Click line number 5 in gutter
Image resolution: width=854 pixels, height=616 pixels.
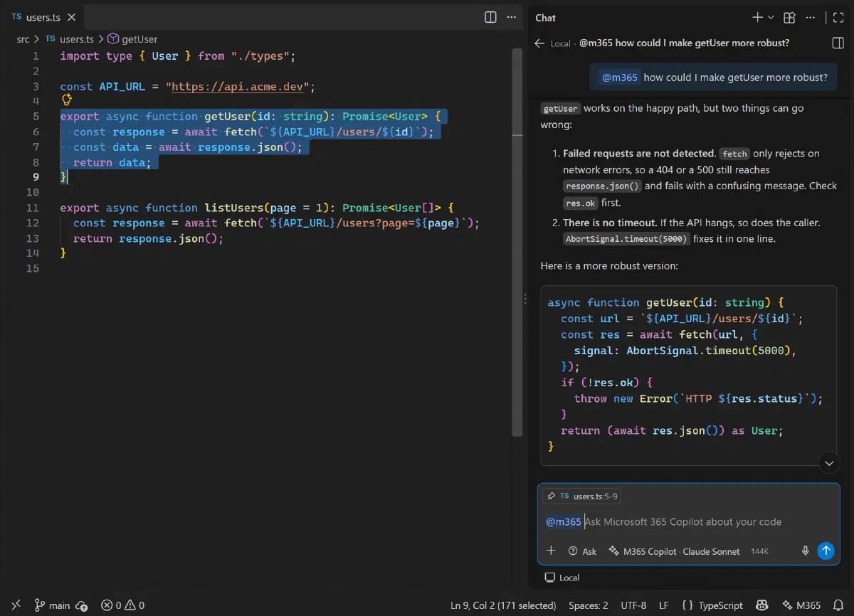coord(36,116)
